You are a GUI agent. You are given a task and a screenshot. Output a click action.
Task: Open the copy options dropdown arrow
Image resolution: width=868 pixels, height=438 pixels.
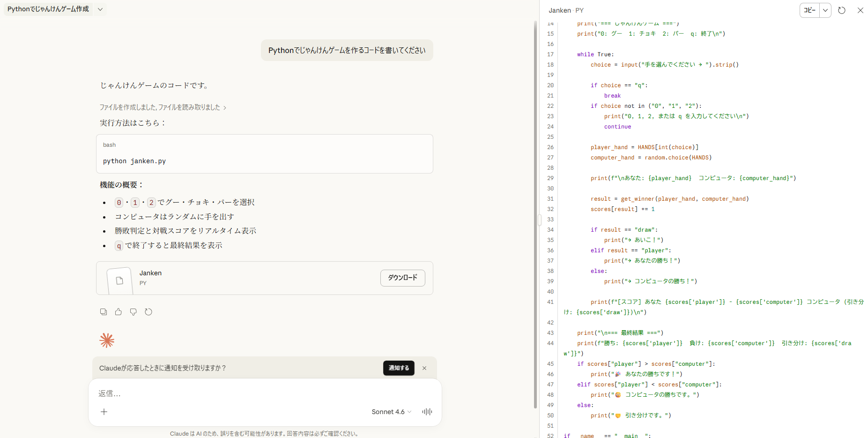(825, 10)
